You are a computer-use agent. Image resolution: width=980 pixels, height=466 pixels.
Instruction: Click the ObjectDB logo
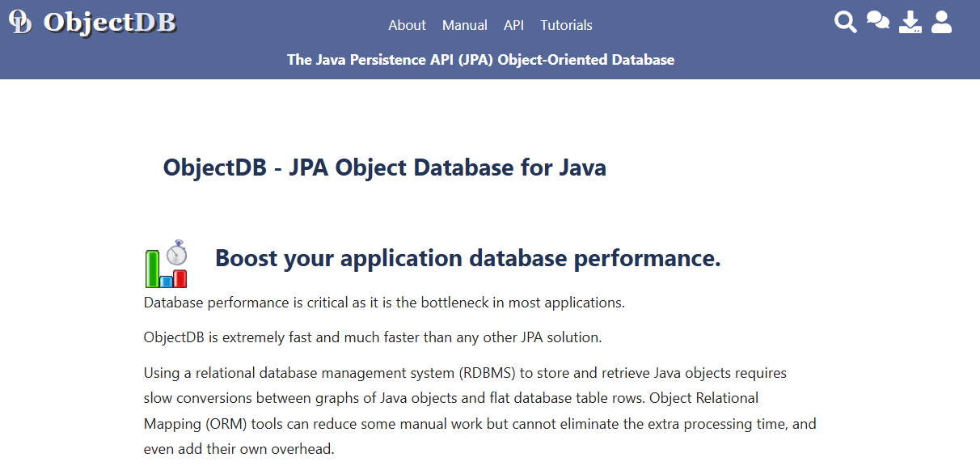(x=92, y=22)
